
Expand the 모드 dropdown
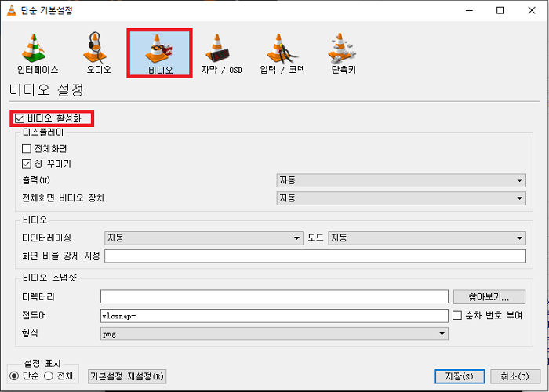pyautogui.click(x=427, y=238)
